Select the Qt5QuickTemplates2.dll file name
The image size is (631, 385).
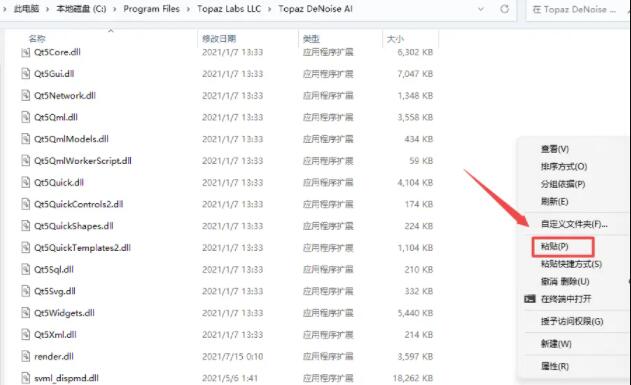tap(82, 248)
